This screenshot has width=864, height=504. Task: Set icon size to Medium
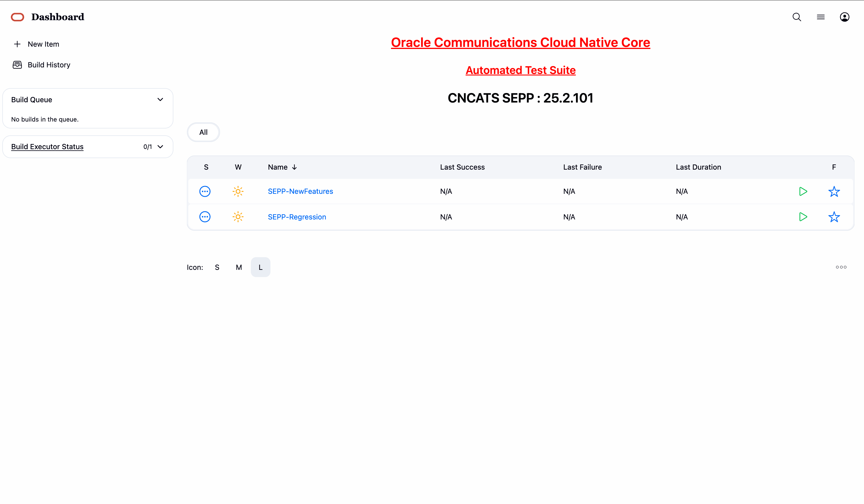point(239,268)
